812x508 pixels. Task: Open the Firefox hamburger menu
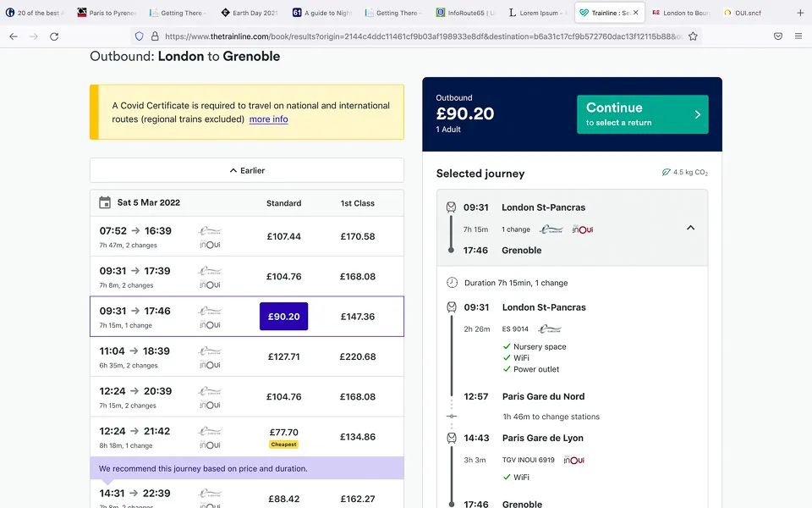798,36
